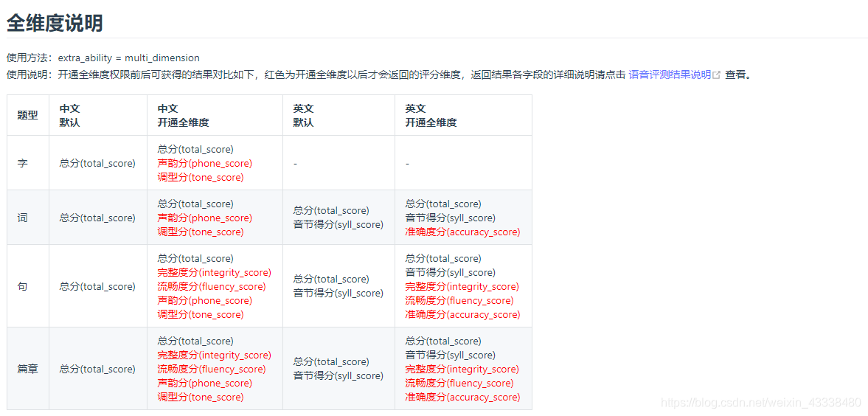Click the 句 row label

pos(22,286)
